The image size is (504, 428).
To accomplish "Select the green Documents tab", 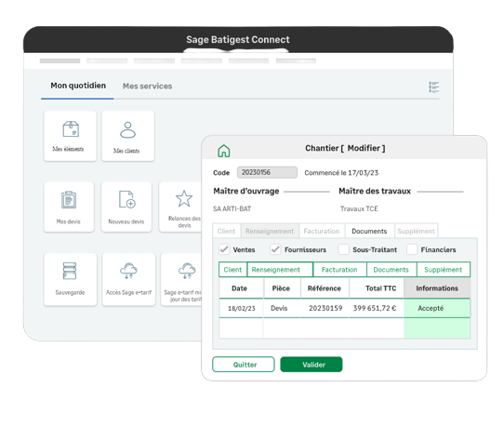I will click(391, 270).
